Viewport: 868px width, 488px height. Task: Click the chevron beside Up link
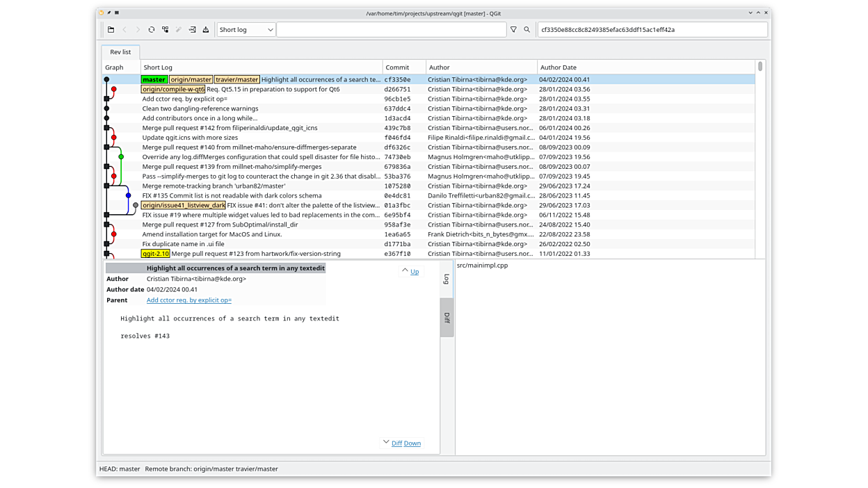click(x=405, y=270)
